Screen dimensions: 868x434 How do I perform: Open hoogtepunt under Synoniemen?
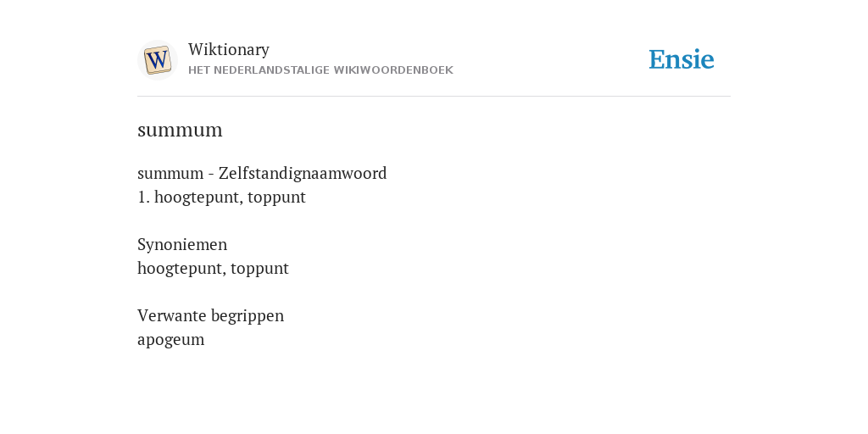[x=181, y=269]
